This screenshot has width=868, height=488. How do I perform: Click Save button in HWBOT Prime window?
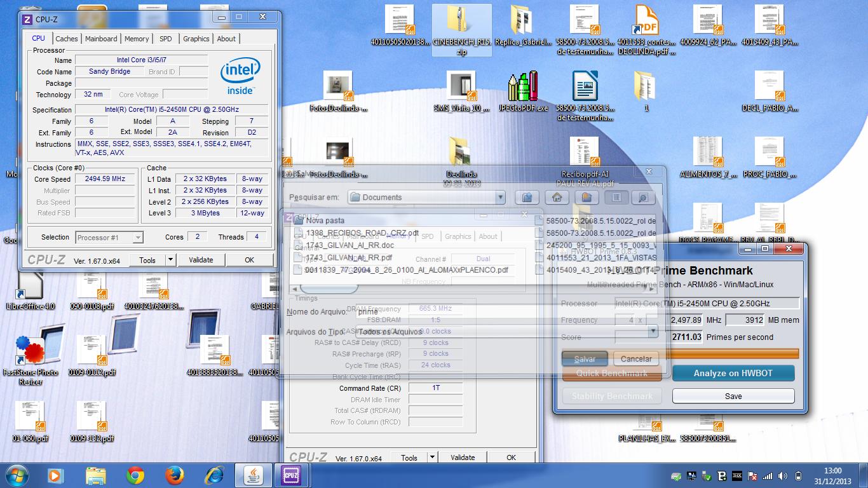(x=733, y=396)
